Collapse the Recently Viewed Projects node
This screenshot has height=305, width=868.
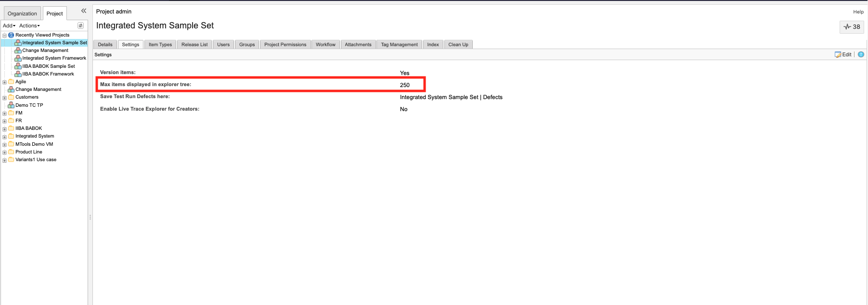click(4, 36)
